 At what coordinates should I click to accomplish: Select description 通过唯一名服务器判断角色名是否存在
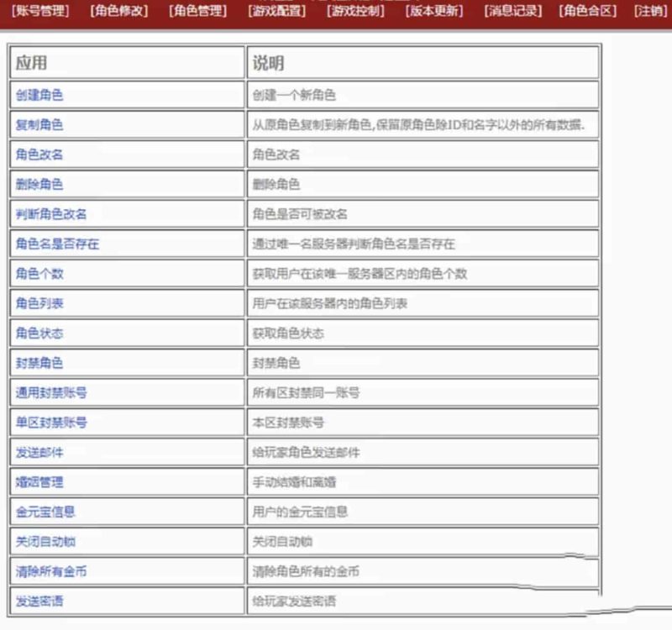354,244
